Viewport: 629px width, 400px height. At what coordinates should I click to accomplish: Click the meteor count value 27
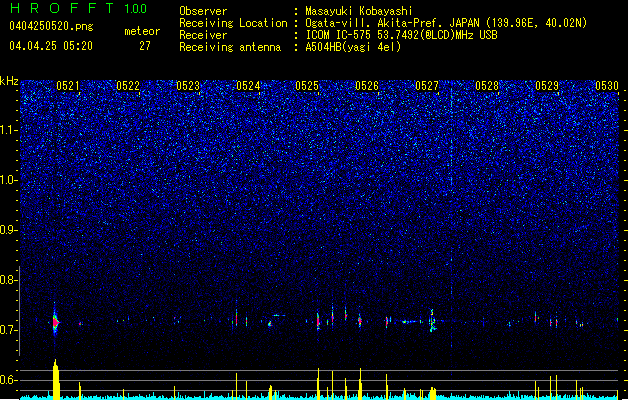[145, 46]
